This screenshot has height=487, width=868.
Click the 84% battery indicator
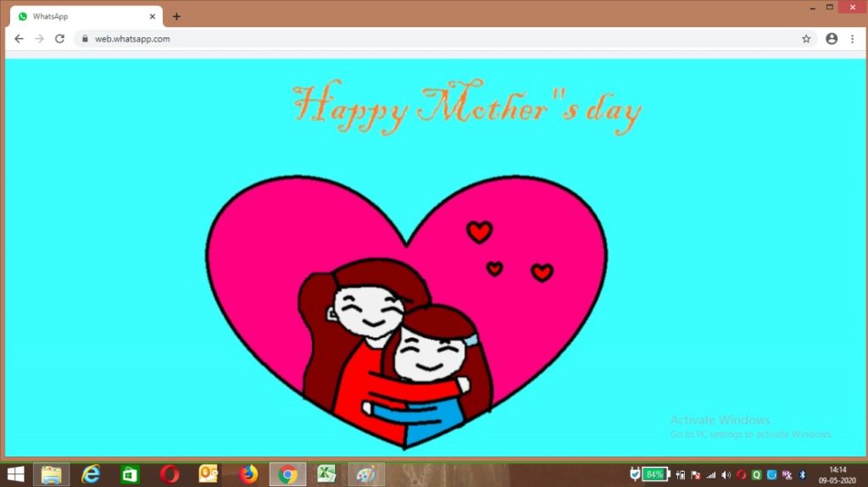pyautogui.click(x=655, y=474)
